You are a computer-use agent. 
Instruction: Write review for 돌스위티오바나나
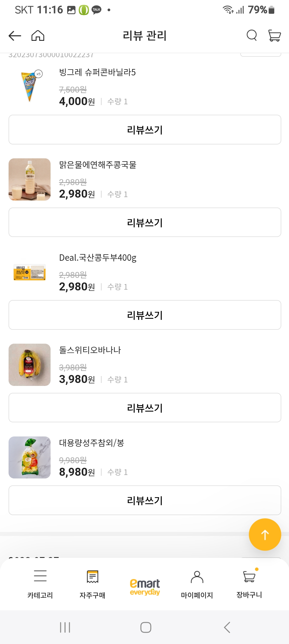click(x=145, y=408)
